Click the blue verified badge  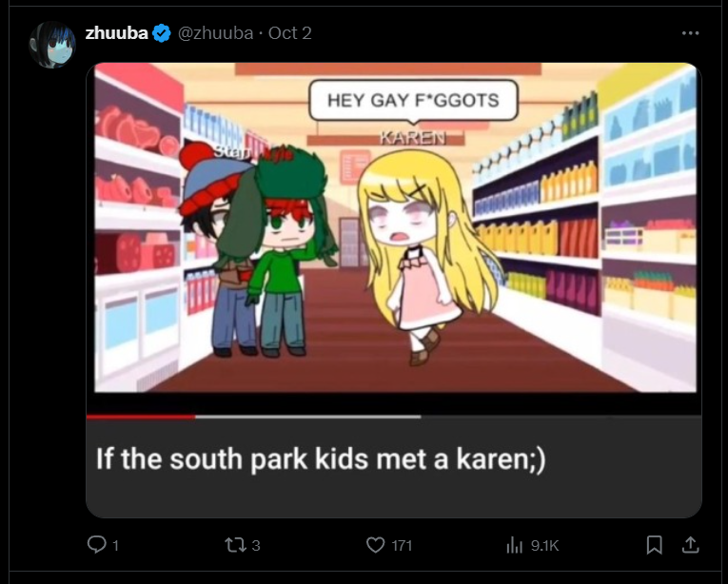coord(162,33)
